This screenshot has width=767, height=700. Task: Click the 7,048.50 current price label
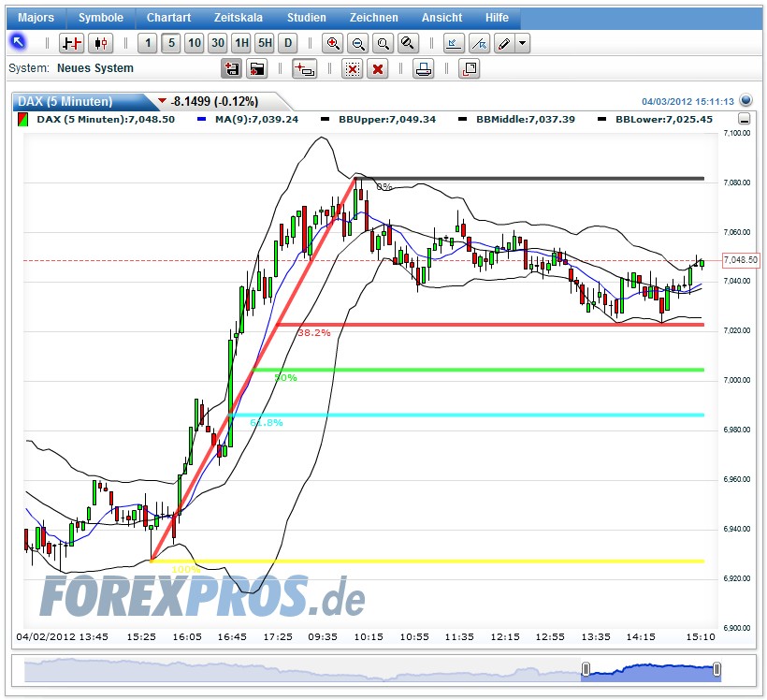[741, 260]
